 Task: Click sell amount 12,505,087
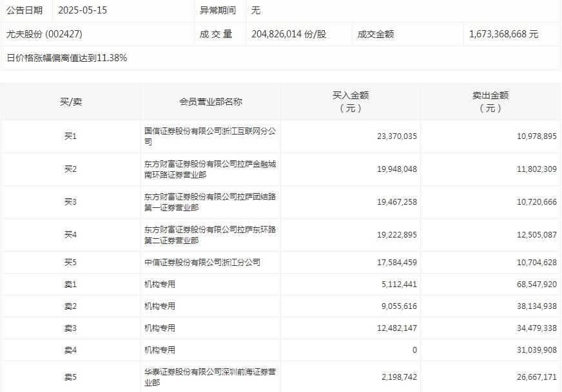pos(537,235)
